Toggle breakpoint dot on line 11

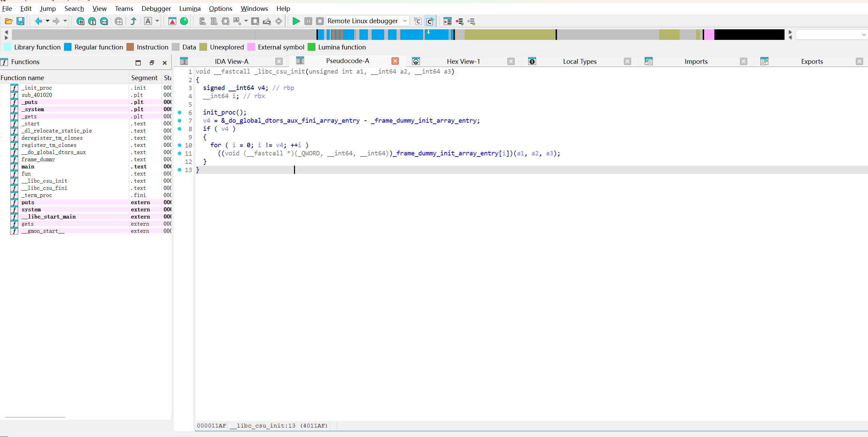180,153
